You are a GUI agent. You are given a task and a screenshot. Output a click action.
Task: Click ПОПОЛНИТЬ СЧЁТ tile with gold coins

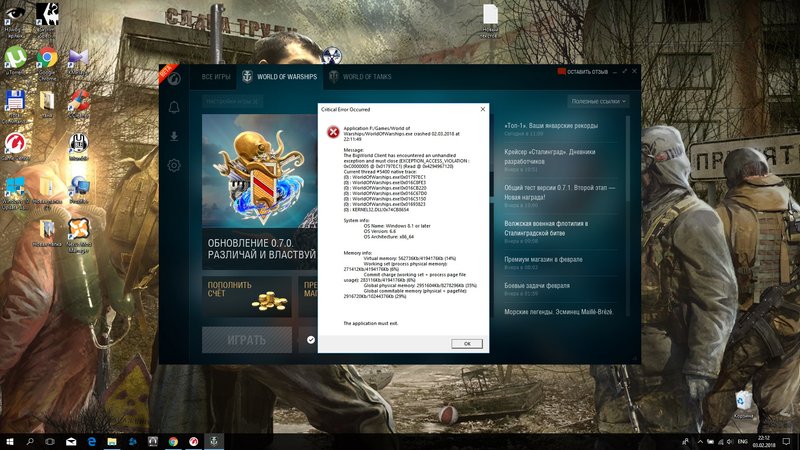247,297
